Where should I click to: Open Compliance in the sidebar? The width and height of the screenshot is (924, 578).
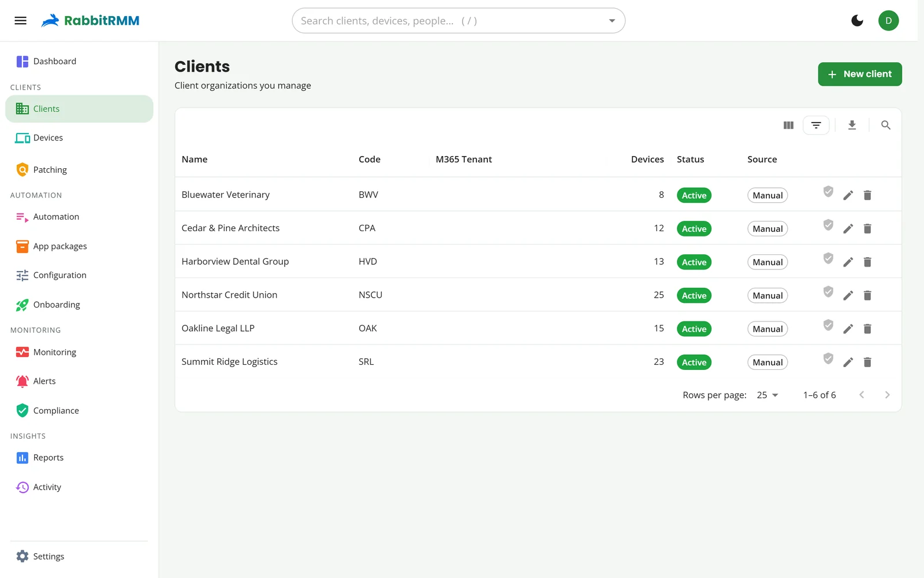click(79, 411)
